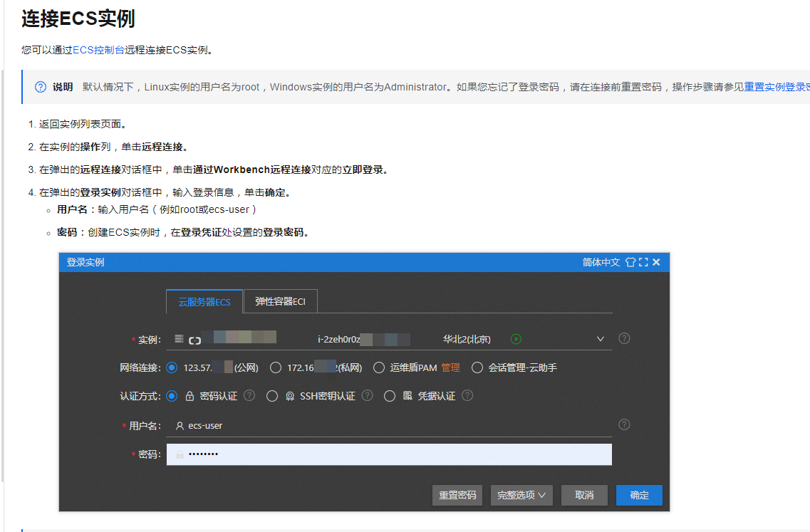
Task: Select the SSH密钥认证 radio button
Action: pos(272,396)
